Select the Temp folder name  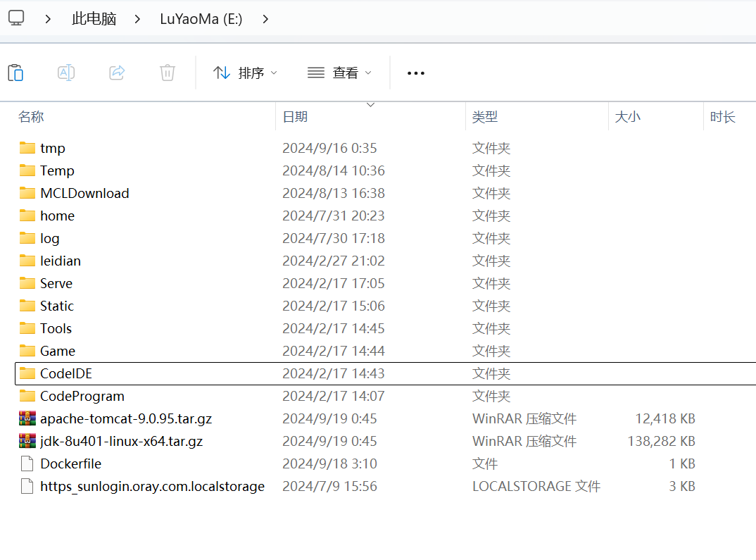pyautogui.click(x=57, y=170)
